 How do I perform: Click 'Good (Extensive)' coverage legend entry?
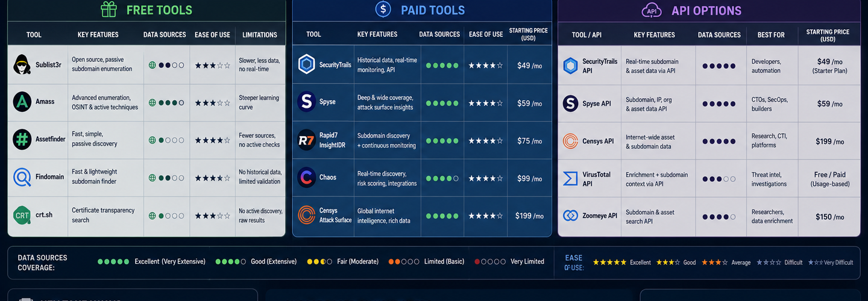pyautogui.click(x=257, y=261)
